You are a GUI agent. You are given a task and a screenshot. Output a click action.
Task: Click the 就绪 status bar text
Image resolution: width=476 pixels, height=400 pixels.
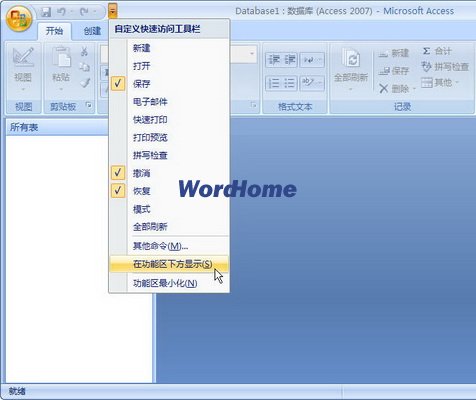click(17, 391)
